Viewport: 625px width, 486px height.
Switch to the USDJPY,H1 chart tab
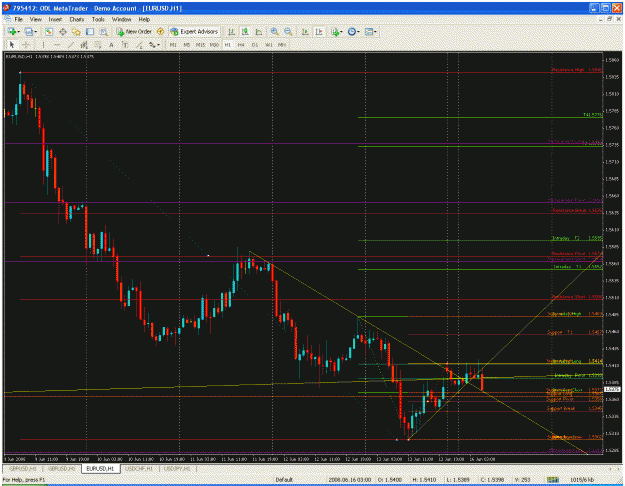(x=177, y=468)
